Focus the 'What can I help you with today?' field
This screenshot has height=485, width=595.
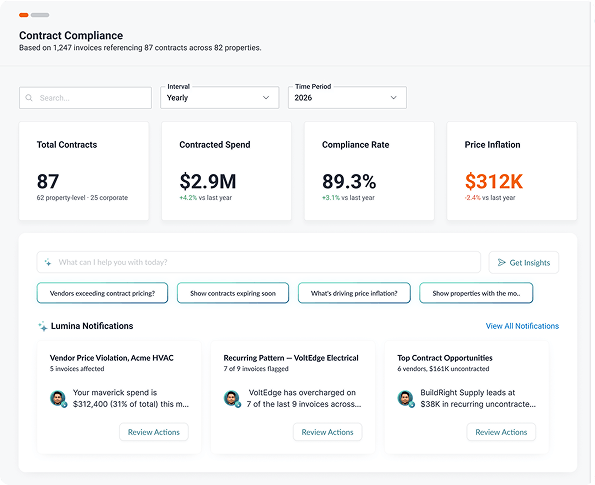click(x=259, y=262)
